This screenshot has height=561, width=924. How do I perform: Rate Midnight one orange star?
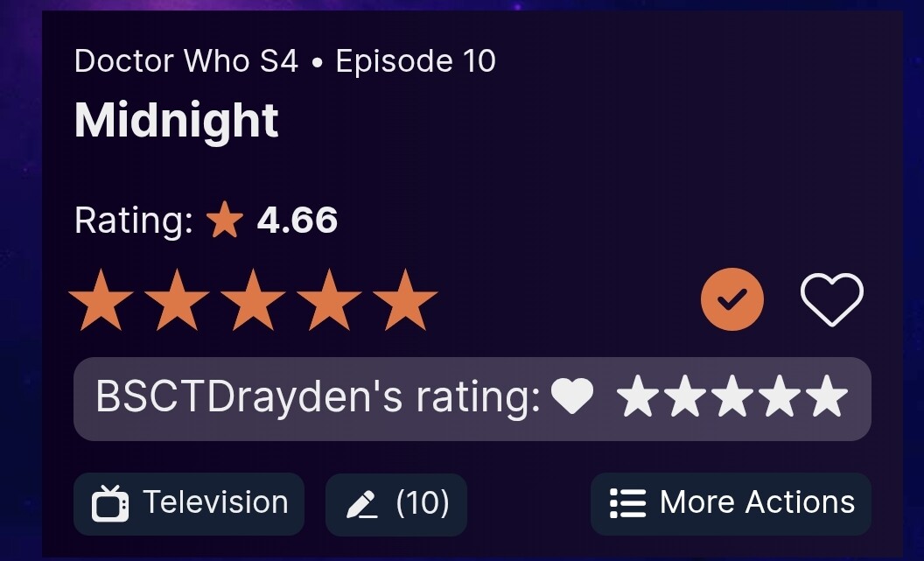(101, 300)
